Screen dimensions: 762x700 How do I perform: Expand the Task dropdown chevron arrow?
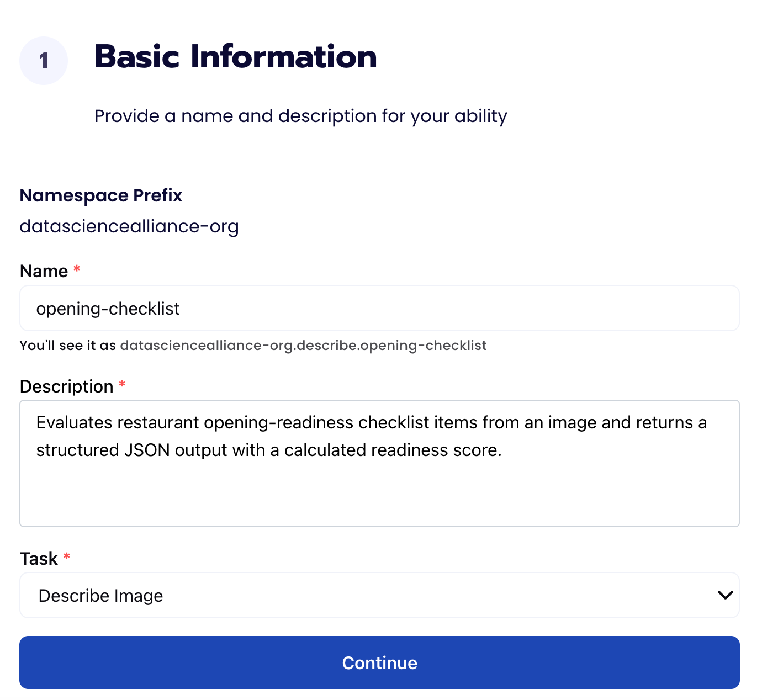pyautogui.click(x=724, y=595)
